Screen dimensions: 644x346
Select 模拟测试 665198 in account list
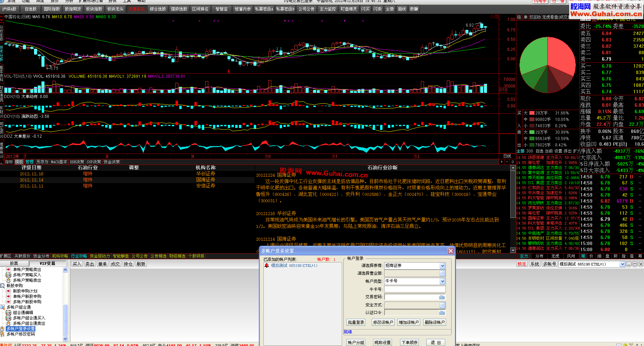(x=294, y=266)
